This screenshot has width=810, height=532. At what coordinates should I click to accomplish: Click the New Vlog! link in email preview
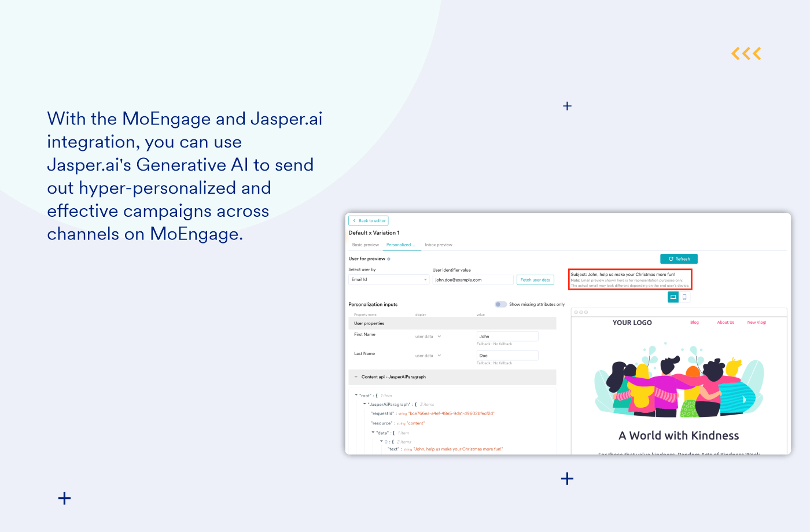757,323
